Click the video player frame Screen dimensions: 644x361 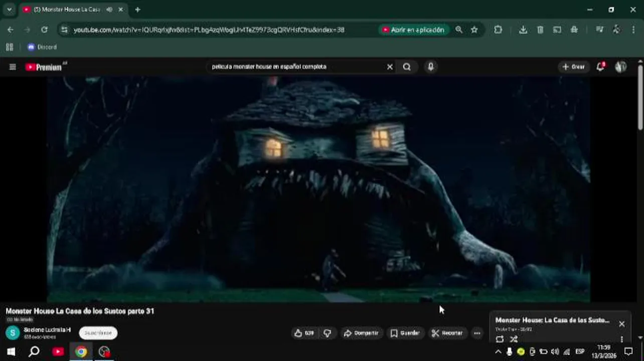[319, 190]
